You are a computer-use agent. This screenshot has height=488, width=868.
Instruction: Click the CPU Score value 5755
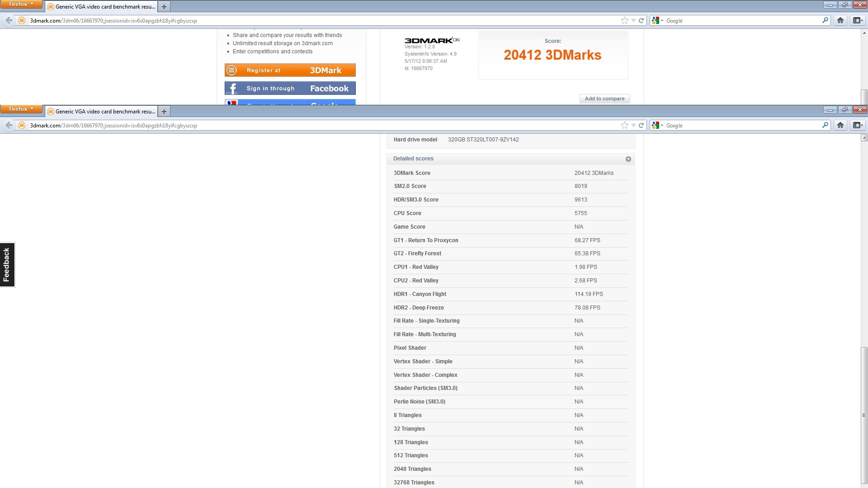pos(581,213)
